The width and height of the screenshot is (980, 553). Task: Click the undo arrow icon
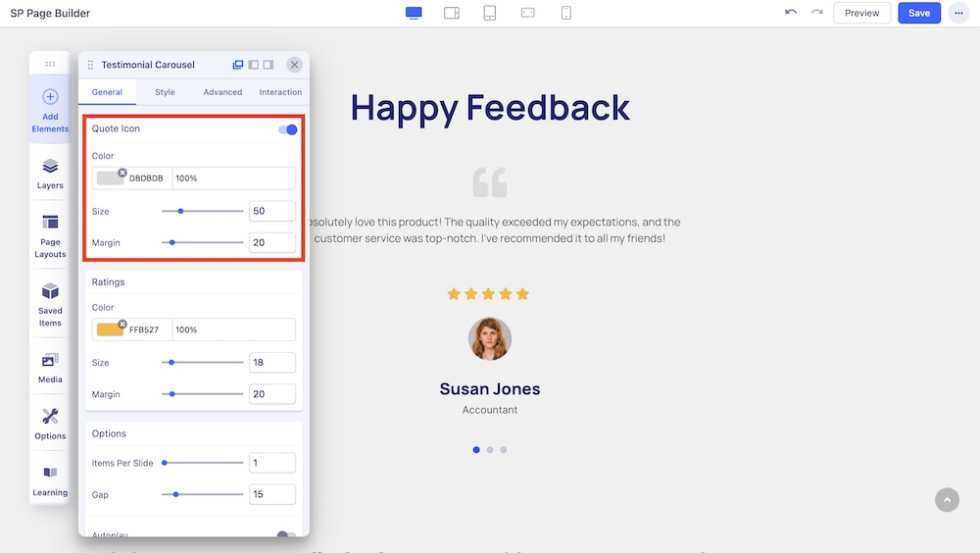pos(791,13)
